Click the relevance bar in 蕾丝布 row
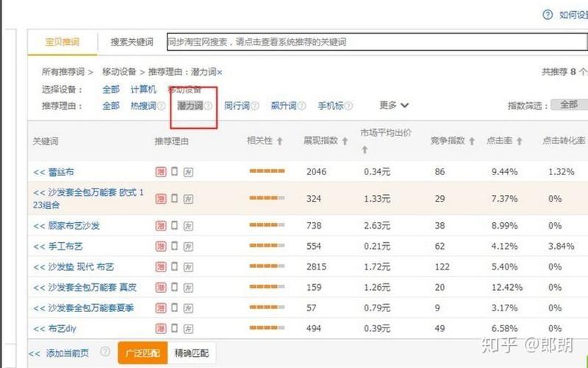 [267, 171]
